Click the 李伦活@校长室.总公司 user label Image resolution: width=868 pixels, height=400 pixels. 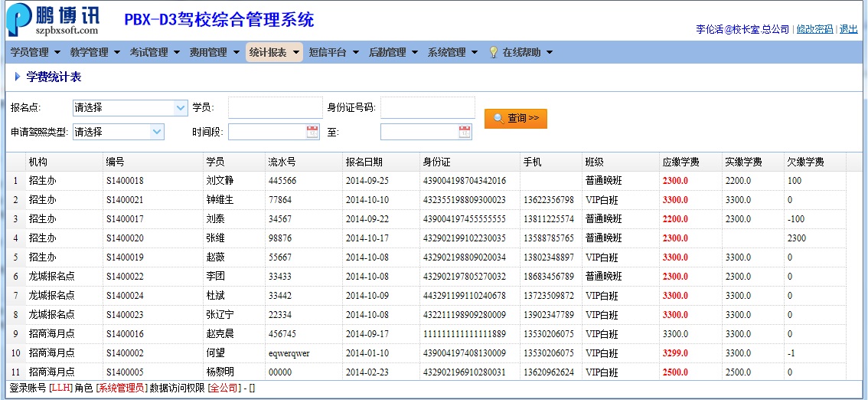click(x=742, y=29)
